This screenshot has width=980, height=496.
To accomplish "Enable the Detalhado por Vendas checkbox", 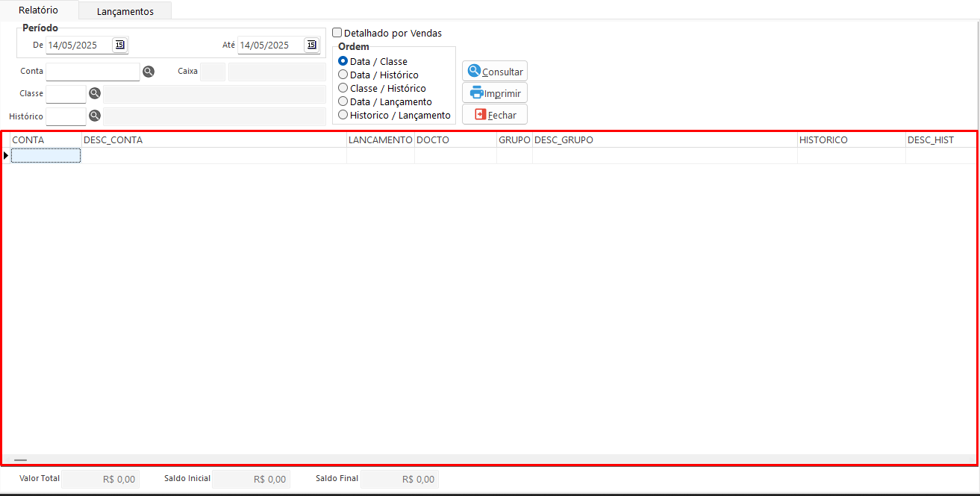I will coord(337,33).
